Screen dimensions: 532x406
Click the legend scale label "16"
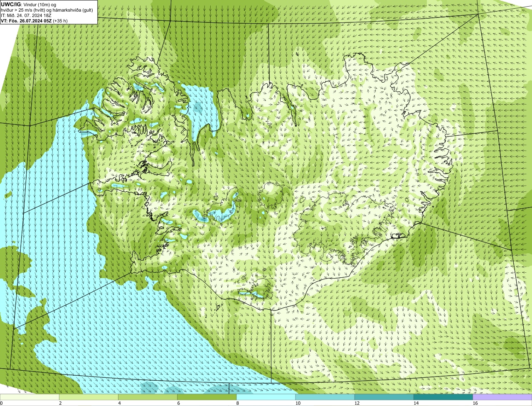tap(475, 403)
